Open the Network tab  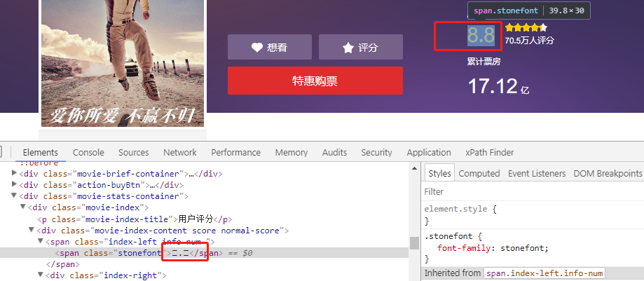point(180,153)
